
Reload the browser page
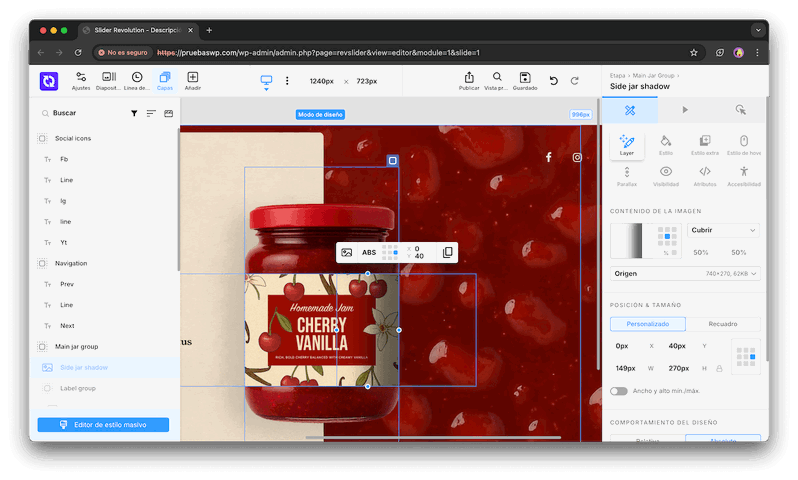(78, 52)
